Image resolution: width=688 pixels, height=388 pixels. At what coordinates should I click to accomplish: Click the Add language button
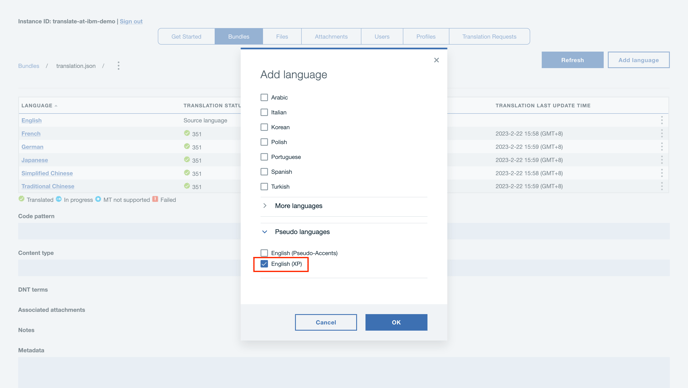click(x=639, y=60)
